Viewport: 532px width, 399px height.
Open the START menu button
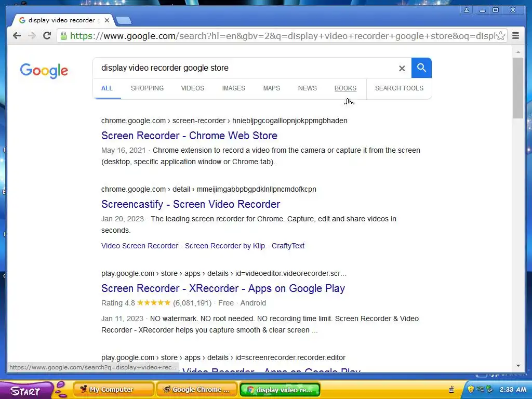point(26,391)
